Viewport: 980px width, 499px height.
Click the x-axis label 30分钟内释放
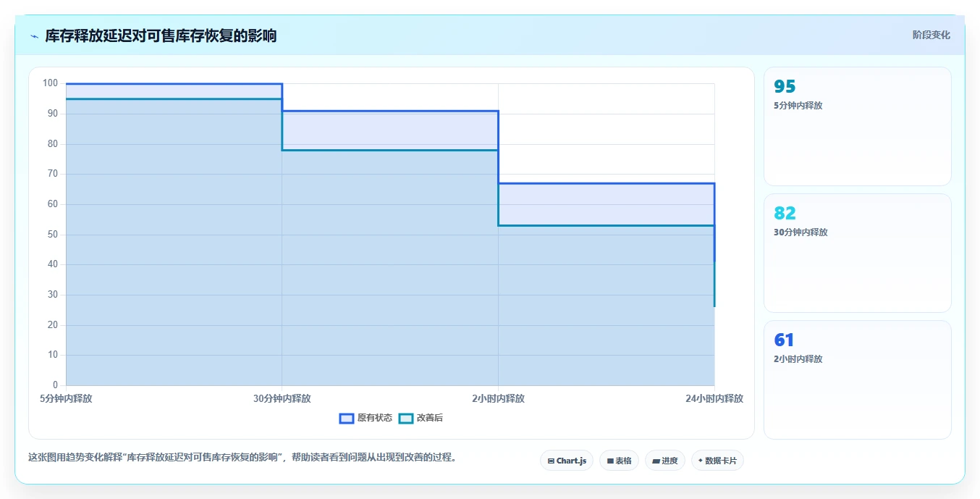point(282,398)
